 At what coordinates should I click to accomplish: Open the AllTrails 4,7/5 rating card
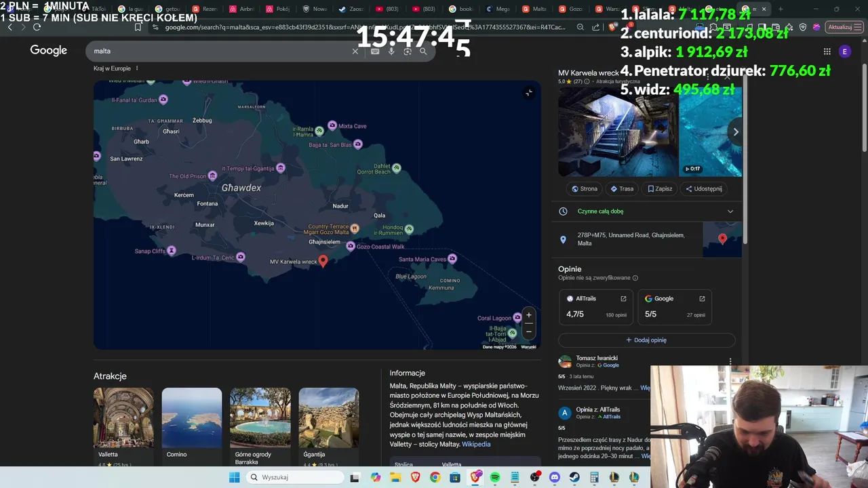point(595,307)
